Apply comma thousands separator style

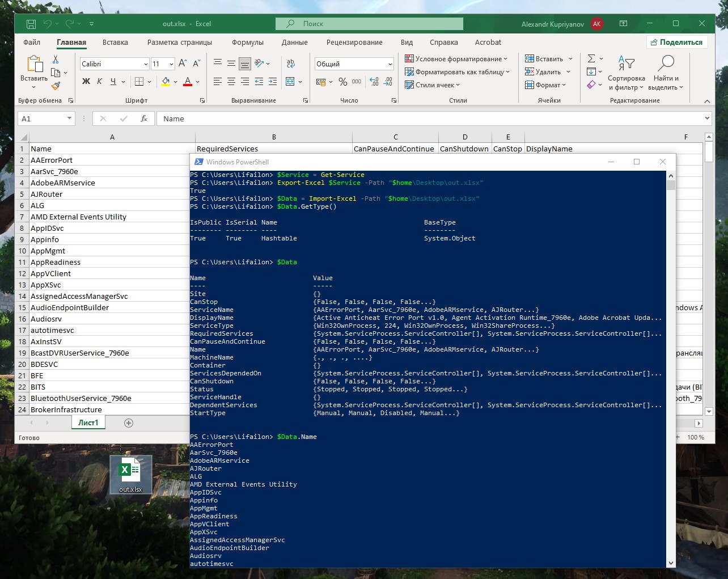(x=357, y=82)
